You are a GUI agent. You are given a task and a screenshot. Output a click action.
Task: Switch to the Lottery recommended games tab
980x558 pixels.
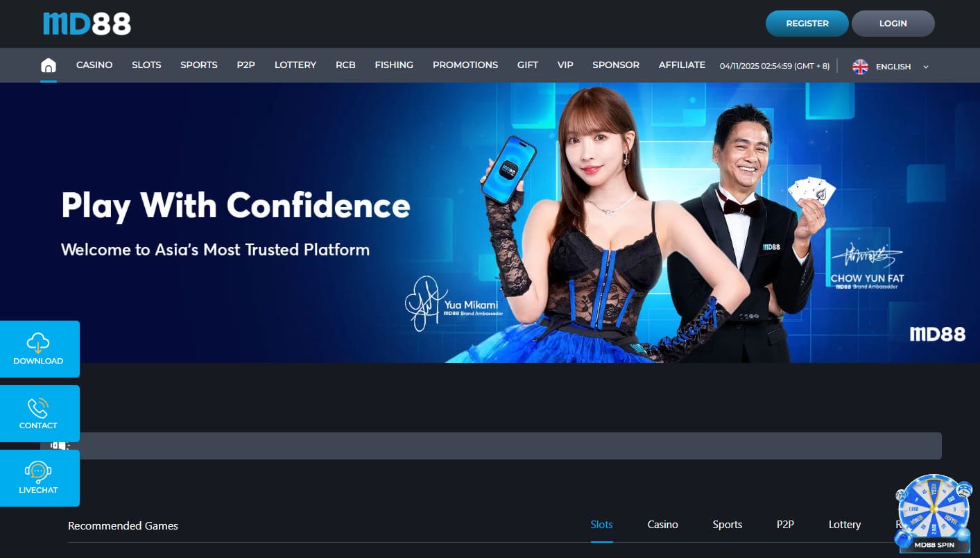(x=844, y=525)
